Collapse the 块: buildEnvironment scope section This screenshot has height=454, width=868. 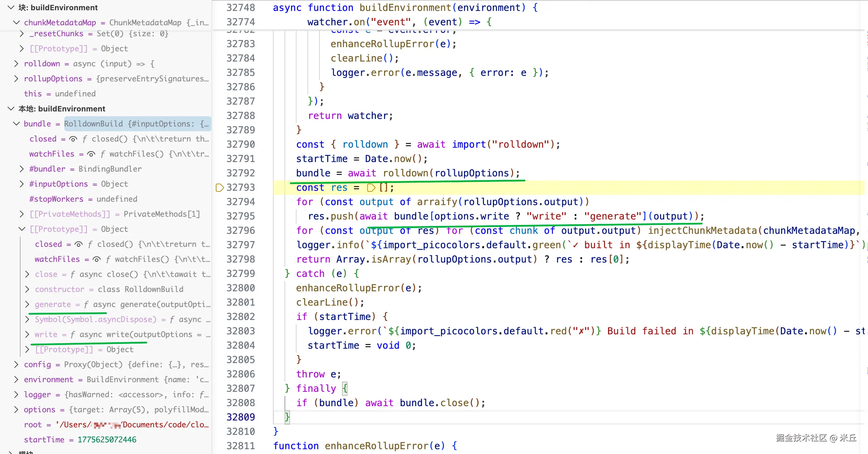point(11,8)
